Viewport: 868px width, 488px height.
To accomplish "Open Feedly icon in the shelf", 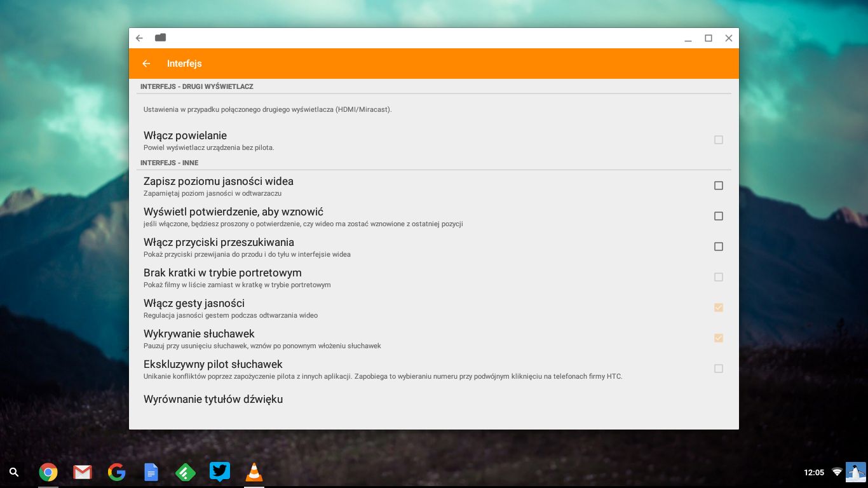I will pyautogui.click(x=185, y=472).
